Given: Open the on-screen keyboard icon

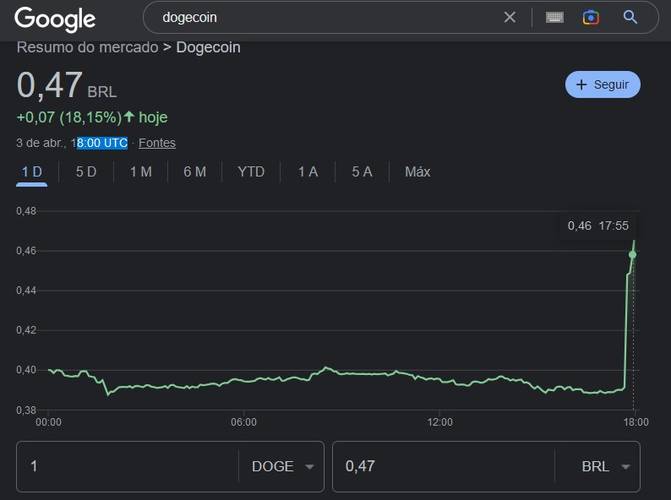Looking at the screenshot, I should point(555,18).
